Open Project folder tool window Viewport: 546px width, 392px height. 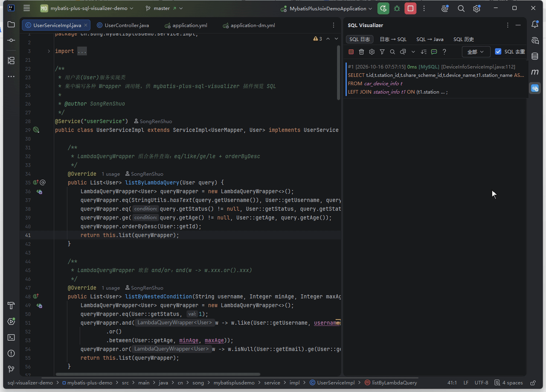tap(11, 25)
